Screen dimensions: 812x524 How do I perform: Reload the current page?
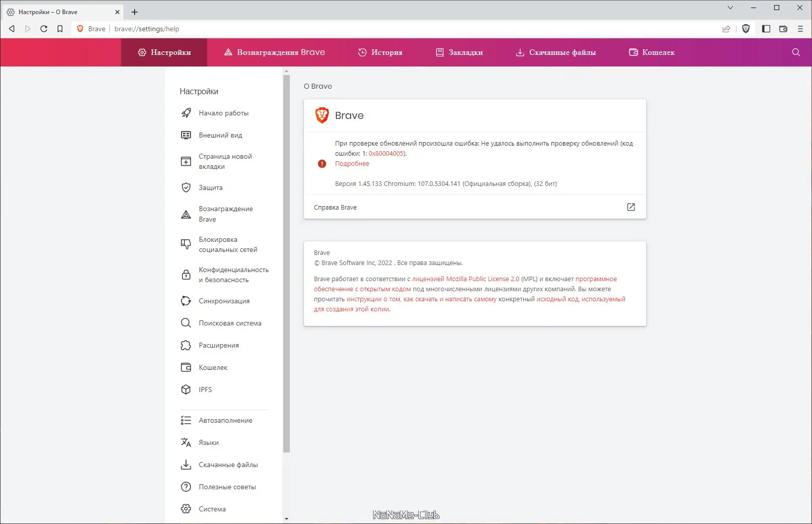point(44,29)
